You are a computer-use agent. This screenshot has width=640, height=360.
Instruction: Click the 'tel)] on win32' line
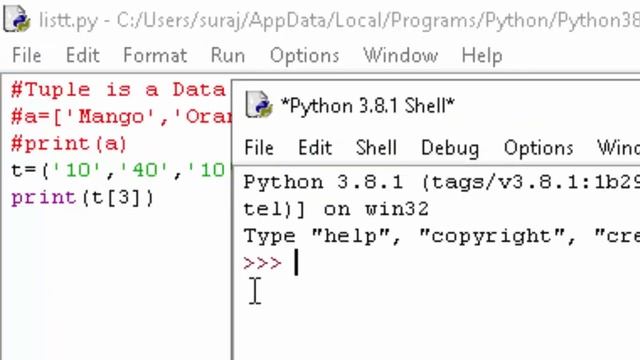click(336, 209)
